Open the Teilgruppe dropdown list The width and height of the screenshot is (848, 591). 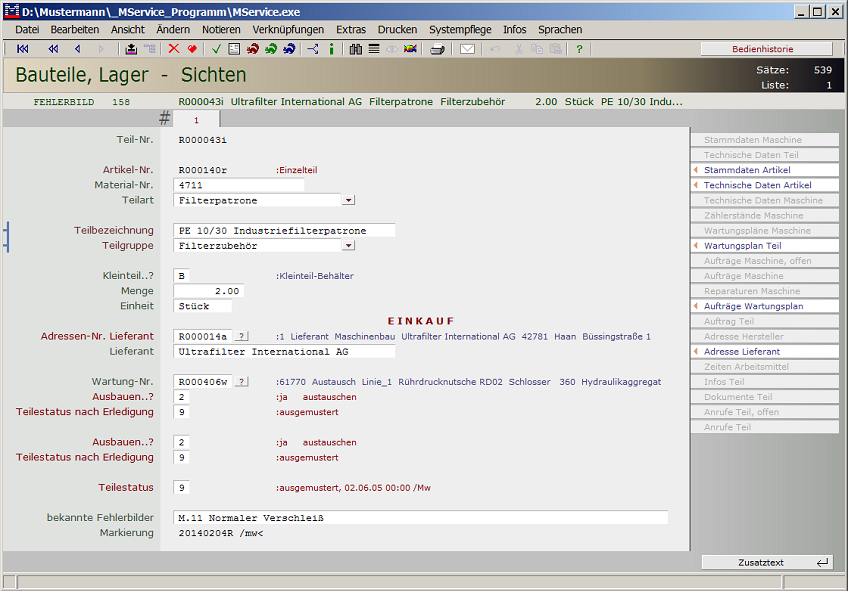[x=346, y=244]
